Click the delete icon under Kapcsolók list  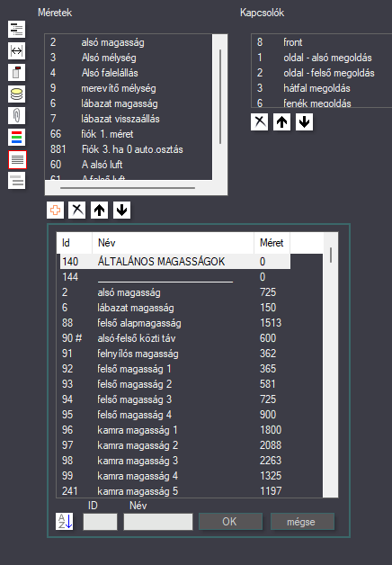pos(260,121)
